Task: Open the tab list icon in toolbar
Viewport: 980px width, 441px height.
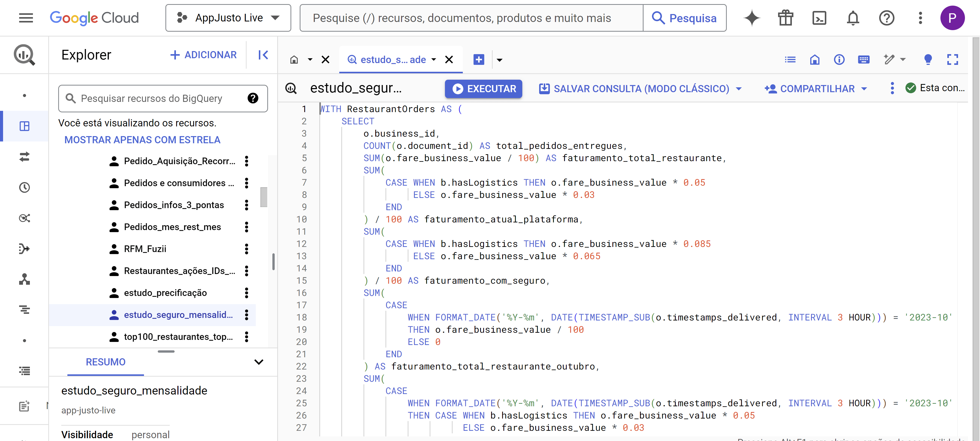Action: pyautogui.click(x=790, y=60)
